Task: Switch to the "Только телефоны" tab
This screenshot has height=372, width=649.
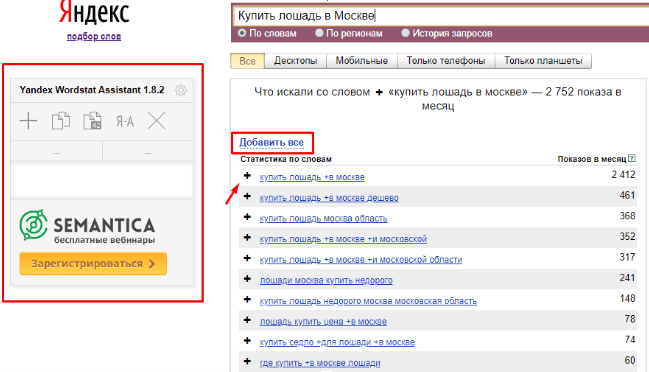Action: coord(446,61)
